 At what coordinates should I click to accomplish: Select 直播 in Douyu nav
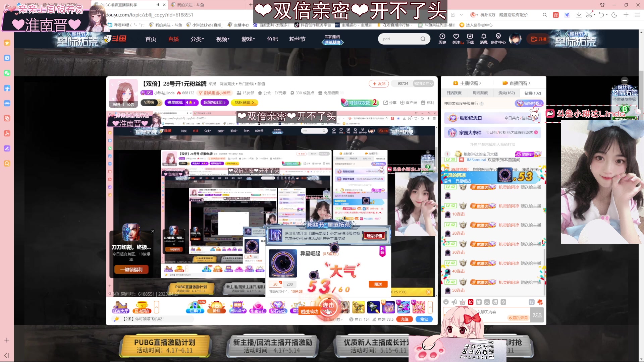[x=173, y=39]
